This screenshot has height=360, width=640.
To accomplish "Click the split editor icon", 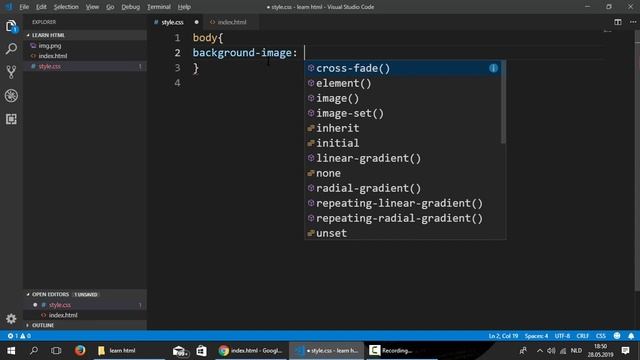I will (618, 22).
